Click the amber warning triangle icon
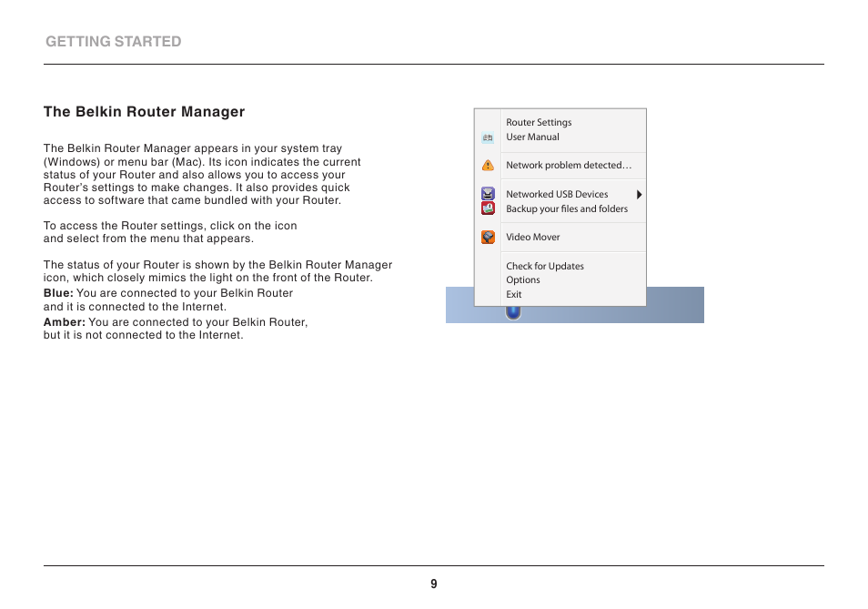 click(488, 165)
